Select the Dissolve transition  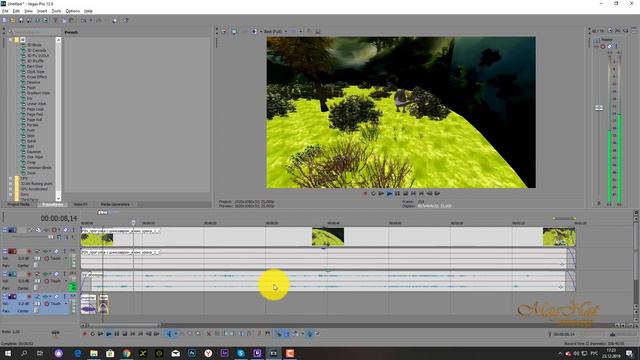33,82
